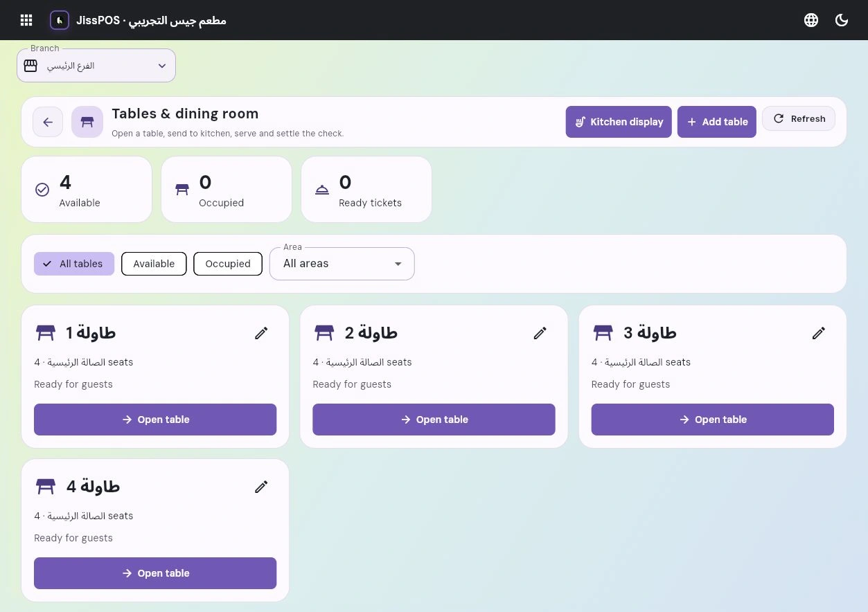Edit table 2 with pencil icon
The height and width of the screenshot is (612, 868).
click(x=540, y=333)
